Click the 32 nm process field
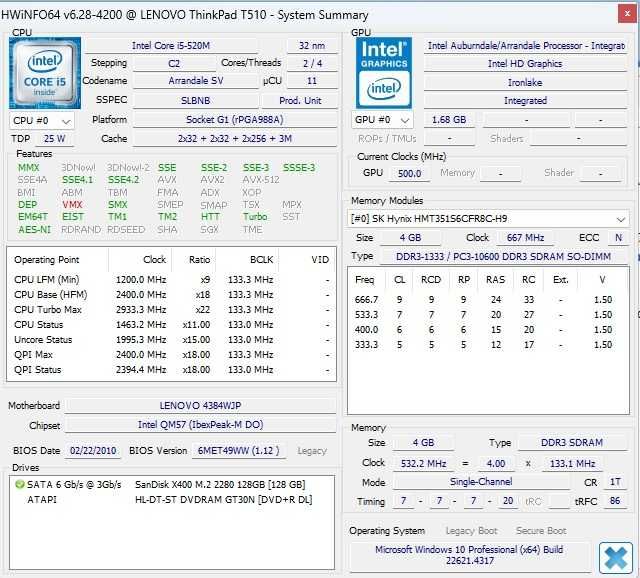 312,46
